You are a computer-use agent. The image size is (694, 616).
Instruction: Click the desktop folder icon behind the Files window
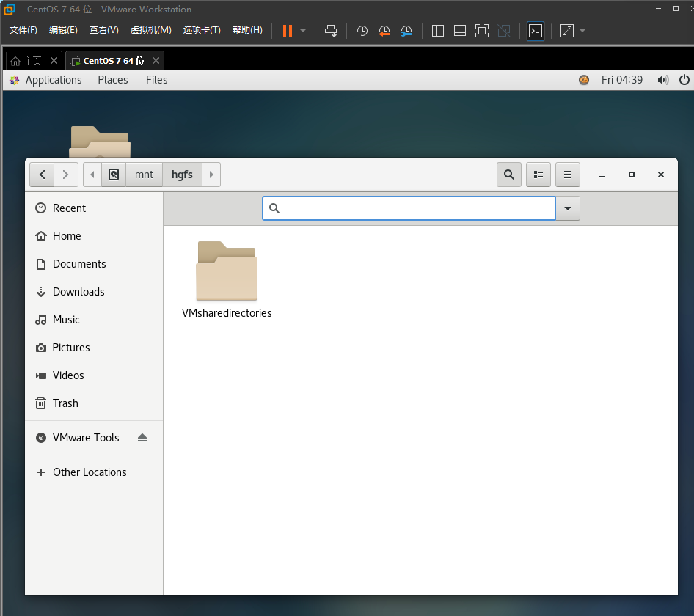pyautogui.click(x=100, y=142)
